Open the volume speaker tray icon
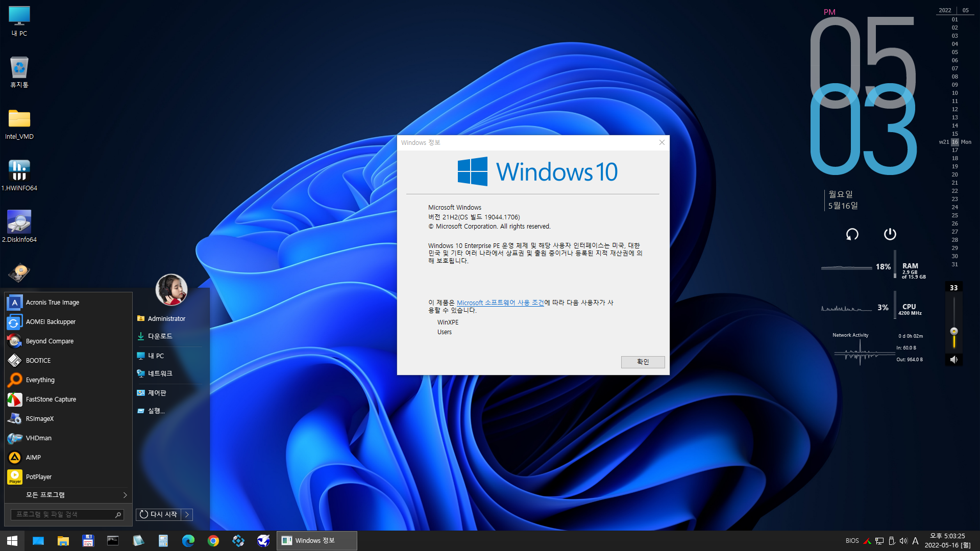This screenshot has height=551, width=980. pos(903,541)
